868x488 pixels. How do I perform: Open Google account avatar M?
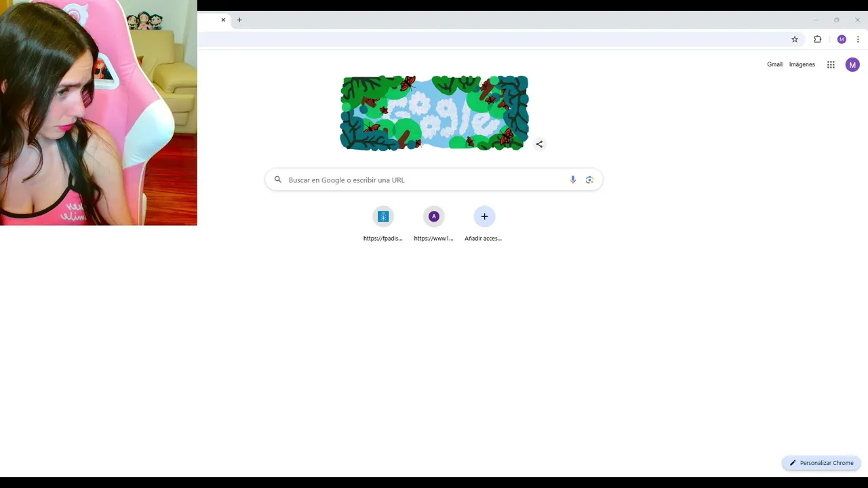[852, 64]
